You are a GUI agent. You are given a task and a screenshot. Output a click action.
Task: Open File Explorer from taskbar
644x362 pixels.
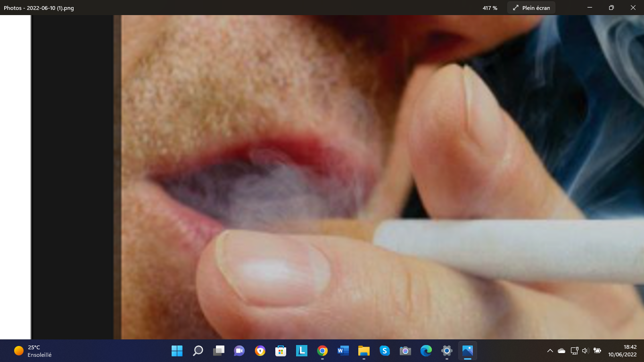(x=364, y=351)
